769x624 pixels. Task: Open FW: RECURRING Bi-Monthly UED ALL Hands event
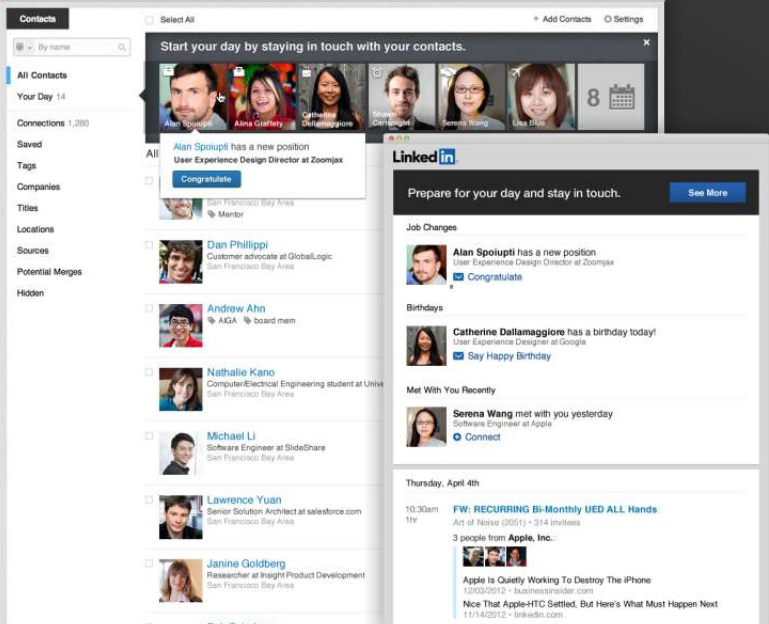click(555, 509)
